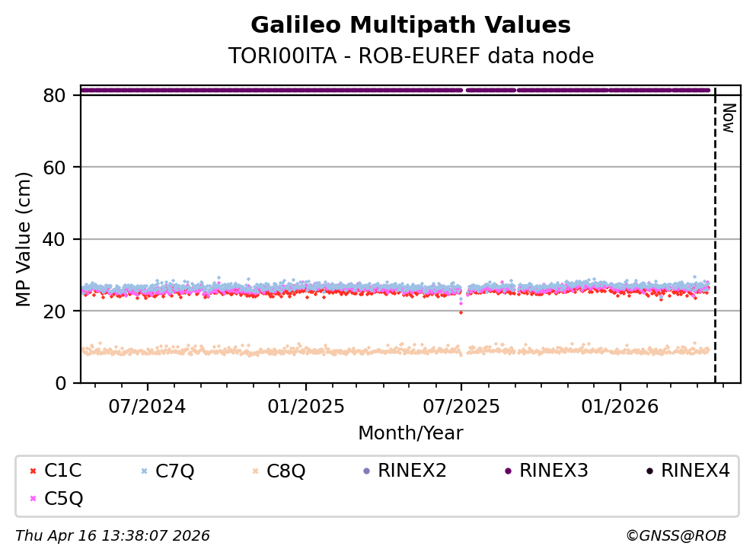Click the low red outlier point near 07/2025

(461, 312)
